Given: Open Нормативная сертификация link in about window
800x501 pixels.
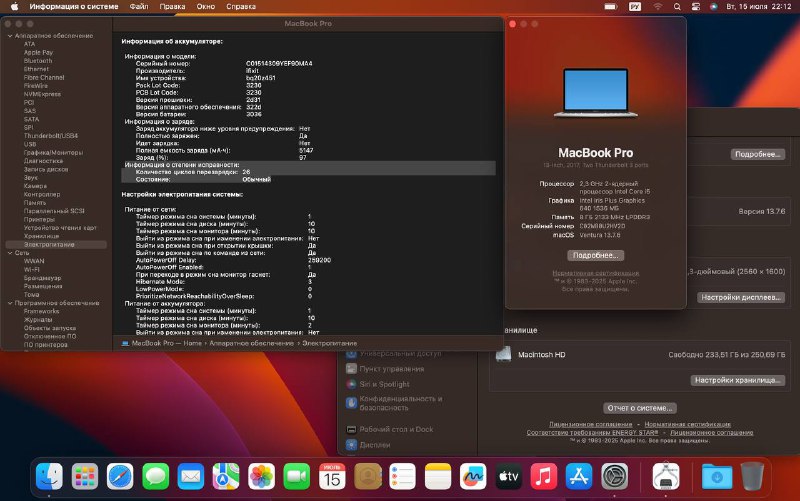Looking at the screenshot, I should [595, 273].
